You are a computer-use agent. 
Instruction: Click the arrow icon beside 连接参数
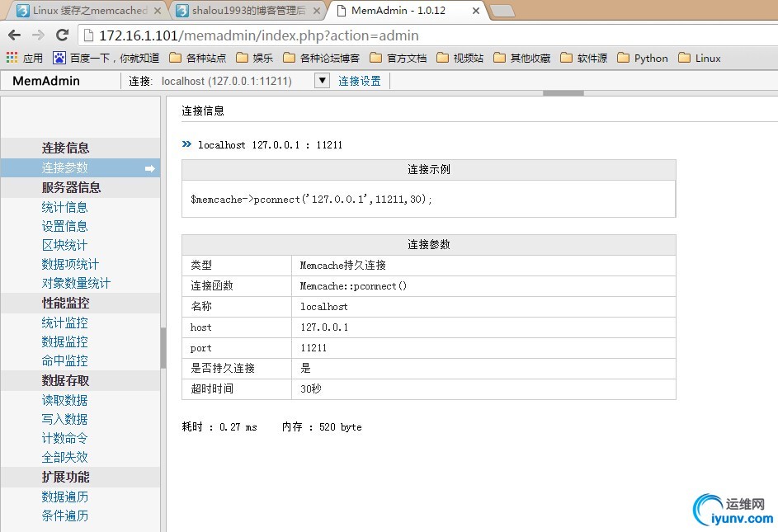coord(150,169)
